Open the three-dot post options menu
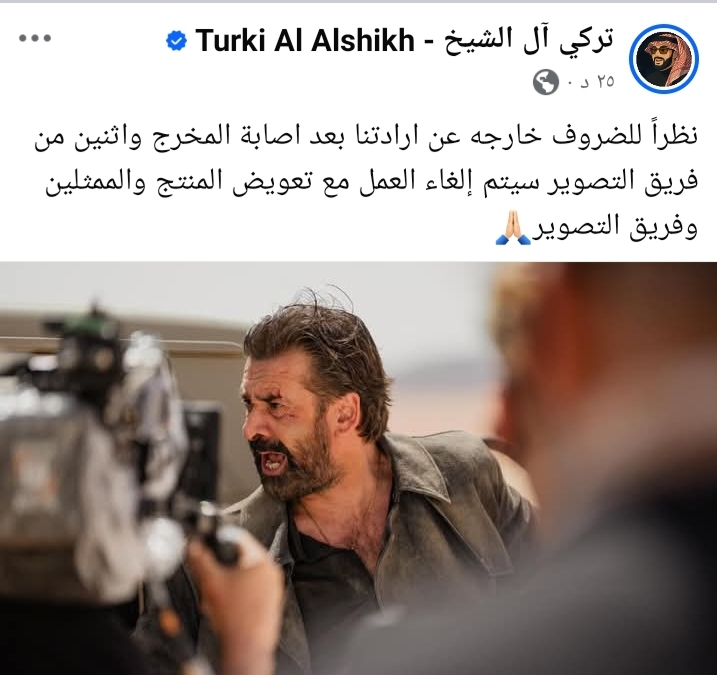 (x=35, y=38)
